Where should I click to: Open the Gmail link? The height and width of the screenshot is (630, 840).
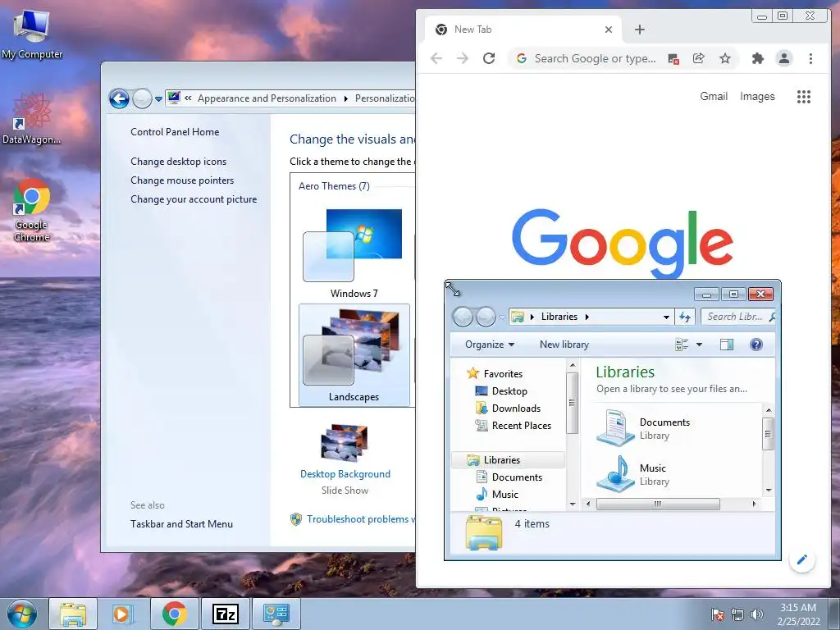(714, 97)
